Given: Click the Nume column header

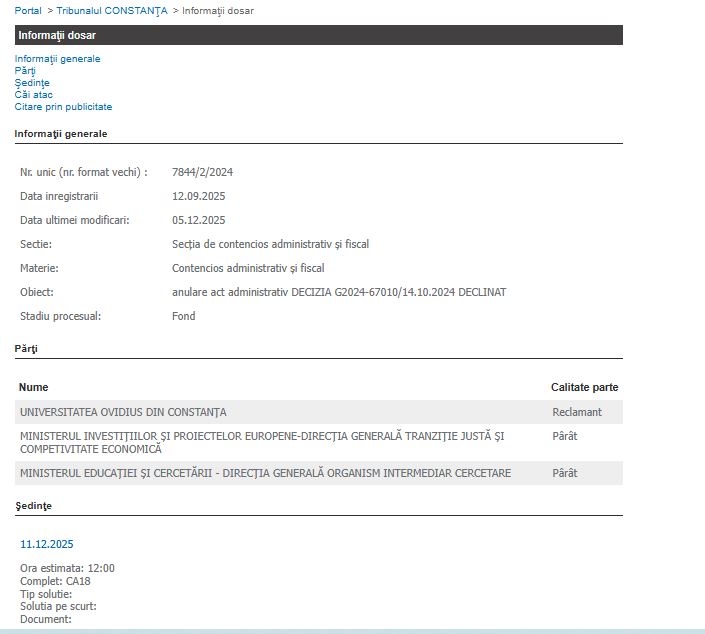Looking at the screenshot, I should click(x=33, y=387).
